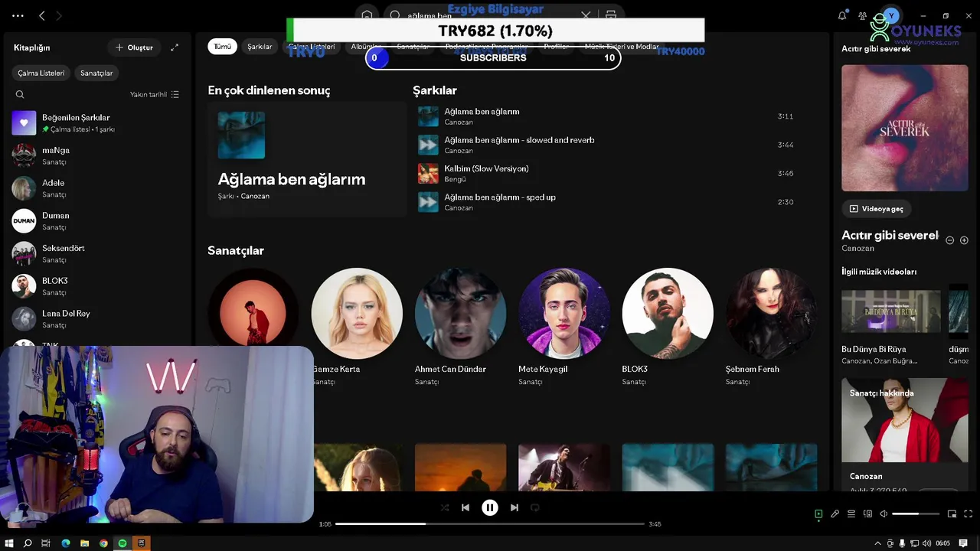The height and width of the screenshot is (551, 980).
Task: Open the Beğenilen Şarkılar playlist
Action: [x=97, y=123]
